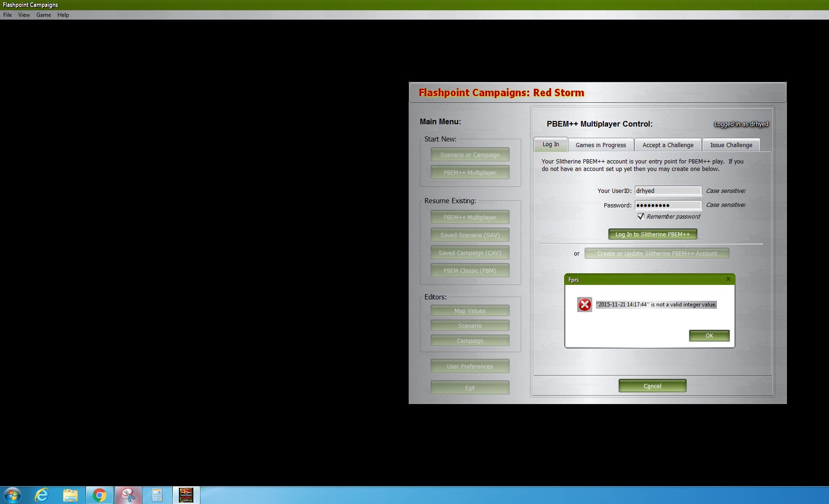Toggle Remember password checkbox

641,216
